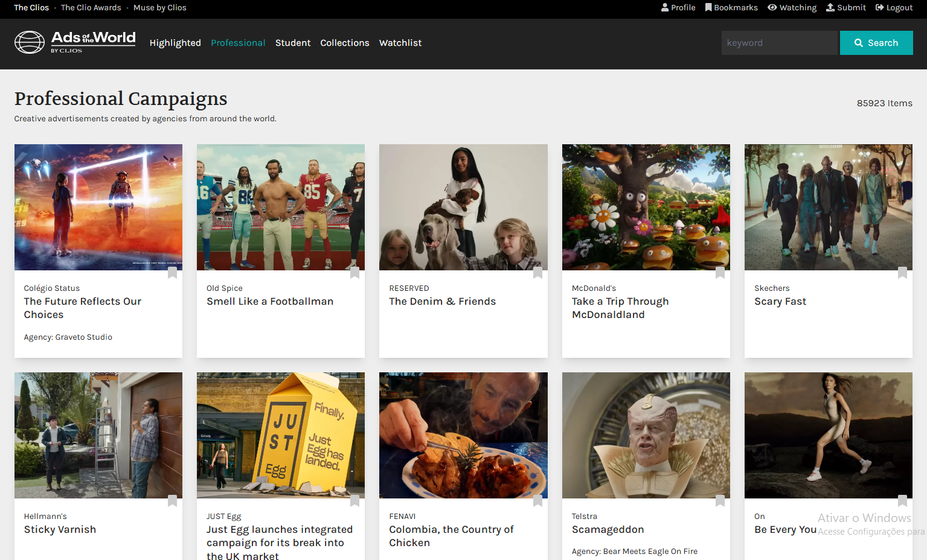Viewport: 927px width, 560px height.
Task: Click the Ads of the World logo
Action: pos(75,42)
